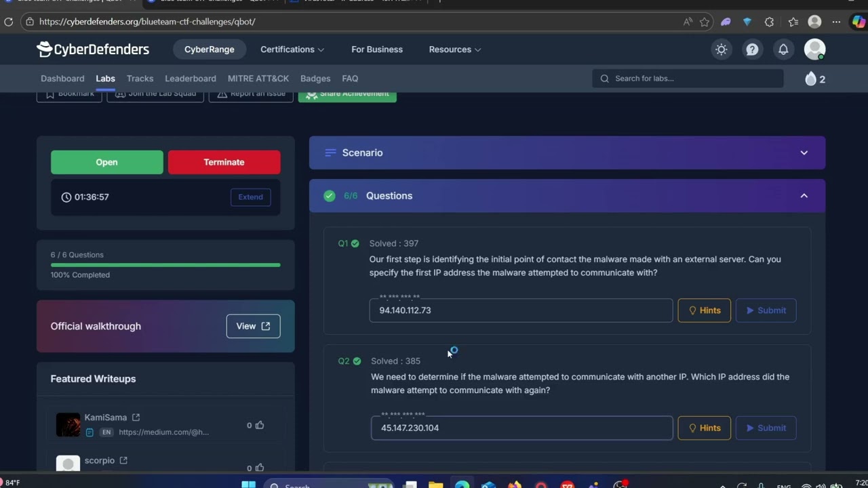The width and height of the screenshot is (868, 488).
Task: Click the green questions progress bar
Action: coord(165,265)
